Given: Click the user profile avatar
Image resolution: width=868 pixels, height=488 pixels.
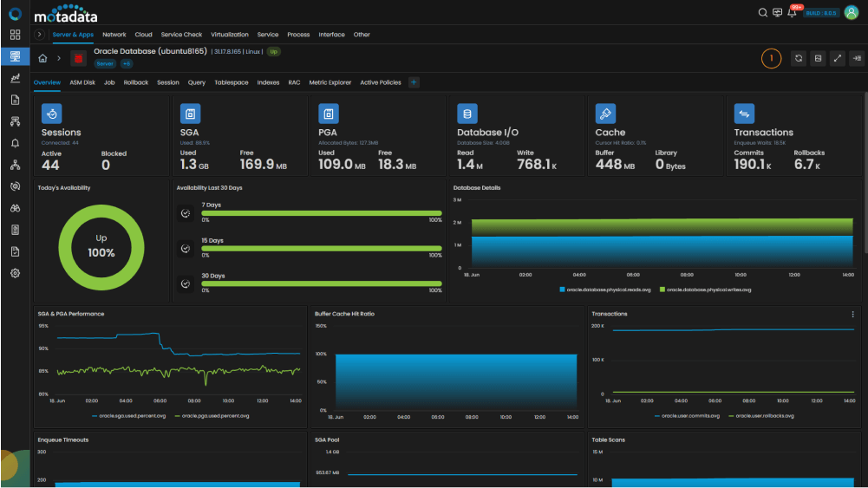Looking at the screenshot, I should tap(852, 13).
